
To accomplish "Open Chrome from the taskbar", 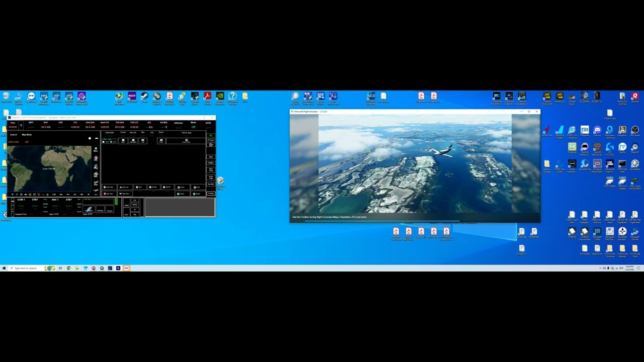I will pos(68,268).
